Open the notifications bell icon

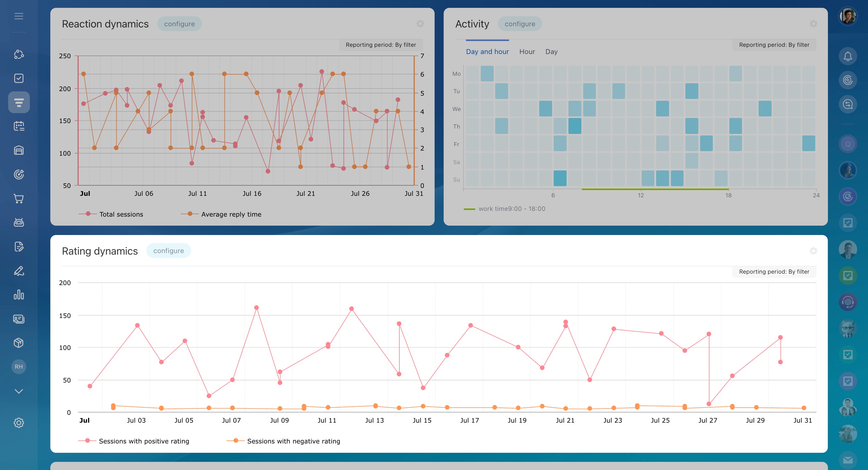(x=848, y=56)
